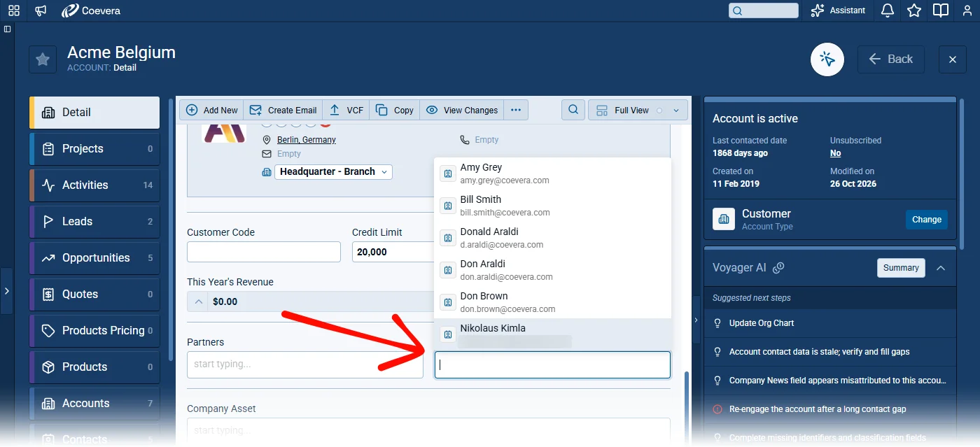
Task: Click the active lookup field below the contact list
Action: click(552, 364)
